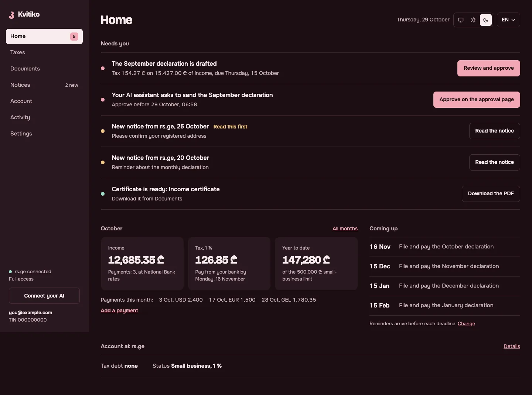Click "Certificate is ready: Income certificate" text

pos(166,189)
